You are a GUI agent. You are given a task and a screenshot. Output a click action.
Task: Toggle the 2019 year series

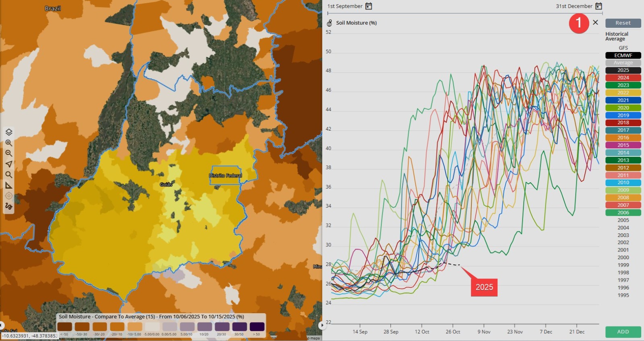point(623,115)
